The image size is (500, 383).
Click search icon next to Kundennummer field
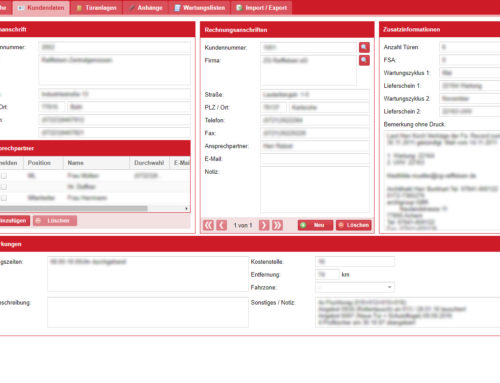click(x=364, y=47)
